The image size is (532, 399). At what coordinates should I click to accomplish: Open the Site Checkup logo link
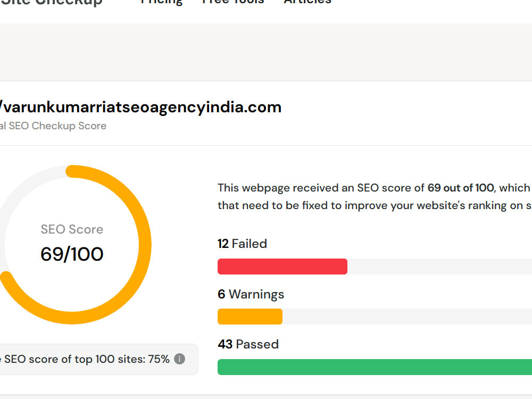[51, 2]
